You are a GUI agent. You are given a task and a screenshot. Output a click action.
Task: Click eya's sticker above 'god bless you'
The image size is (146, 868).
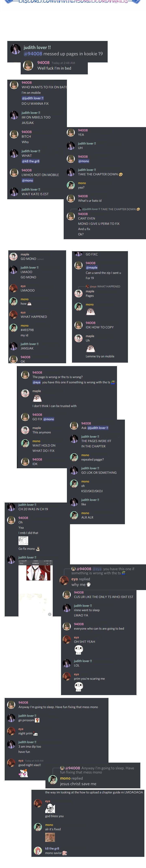[50, 808]
